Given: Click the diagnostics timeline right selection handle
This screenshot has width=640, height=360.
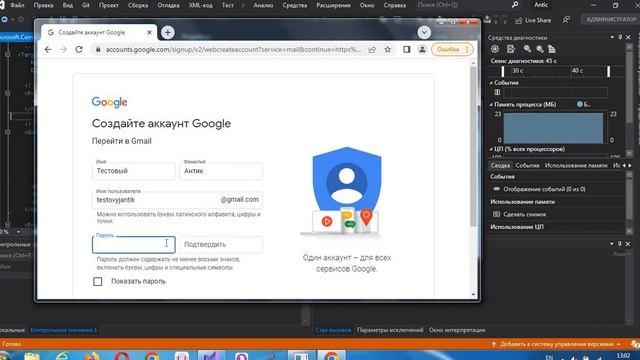Looking at the screenshot, I should (x=609, y=71).
